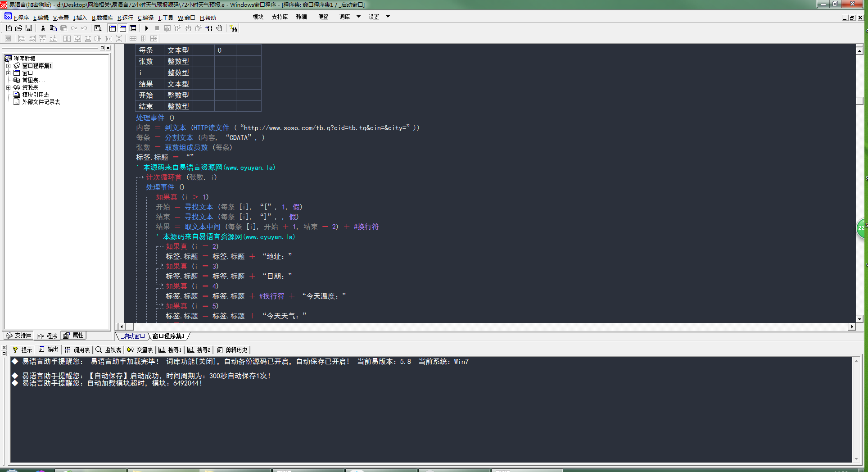Open the 变量表 output tab
868x472 pixels.
coord(140,350)
